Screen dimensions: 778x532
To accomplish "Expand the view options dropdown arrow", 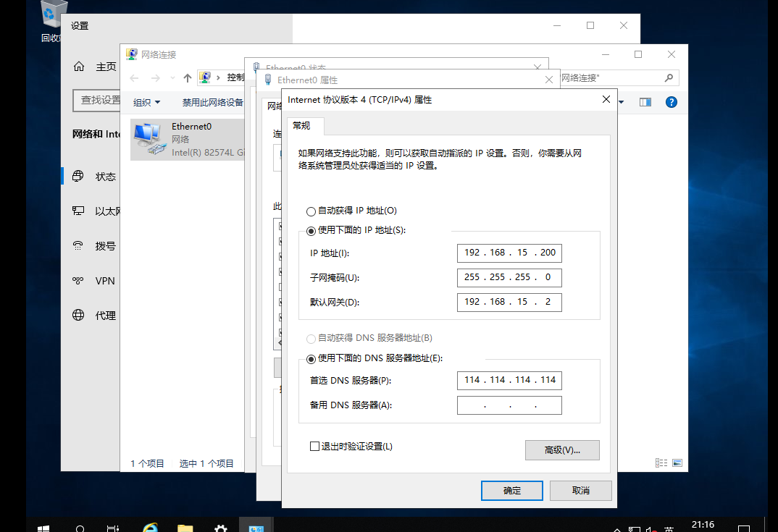I will click(x=622, y=102).
